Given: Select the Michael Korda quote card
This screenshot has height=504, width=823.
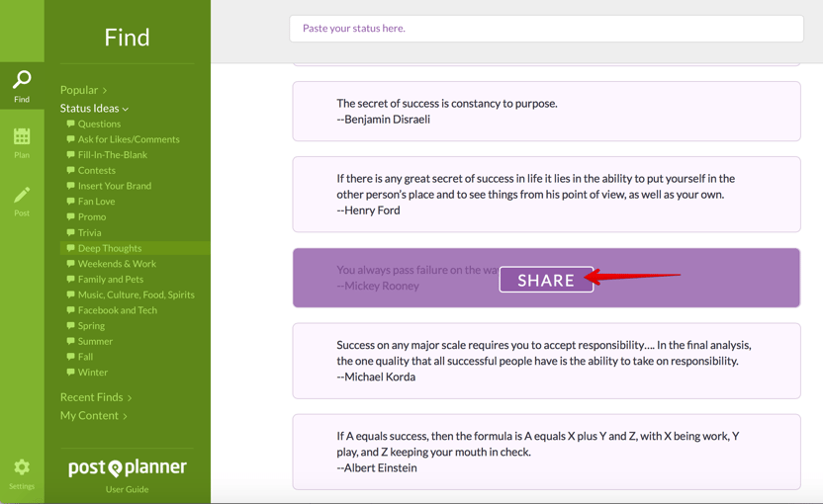Looking at the screenshot, I should (x=546, y=361).
